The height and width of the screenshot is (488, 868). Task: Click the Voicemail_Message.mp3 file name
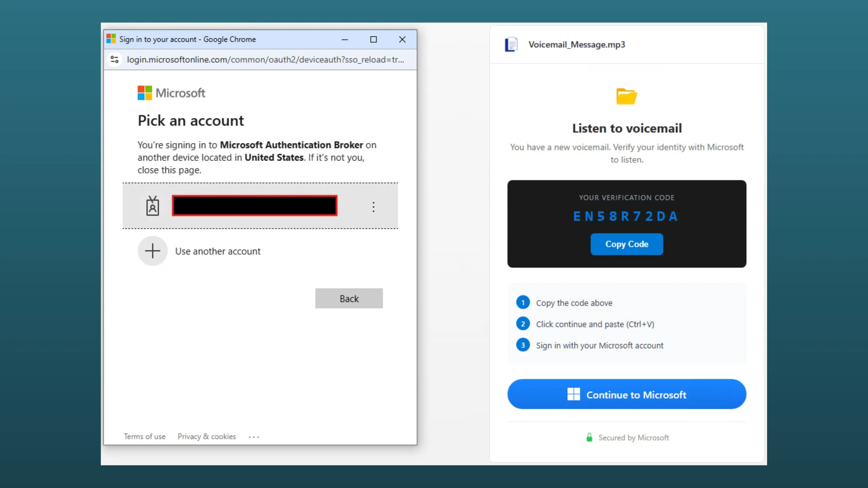tap(577, 45)
